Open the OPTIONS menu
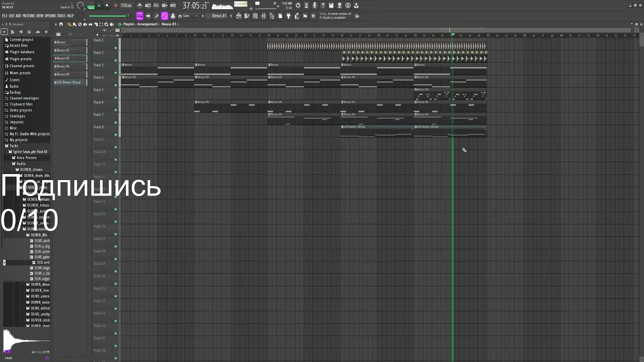This screenshot has width=644, height=362. tap(50, 16)
